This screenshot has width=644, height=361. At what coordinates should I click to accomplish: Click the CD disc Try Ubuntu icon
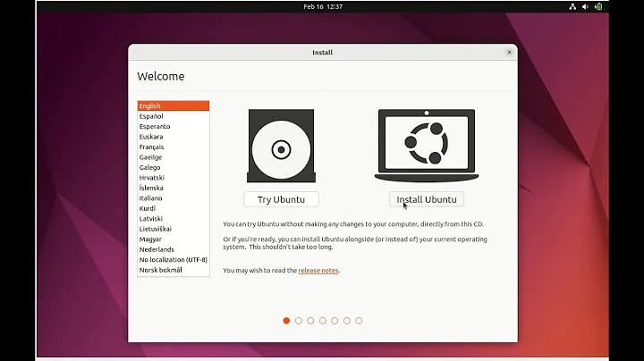[281, 146]
